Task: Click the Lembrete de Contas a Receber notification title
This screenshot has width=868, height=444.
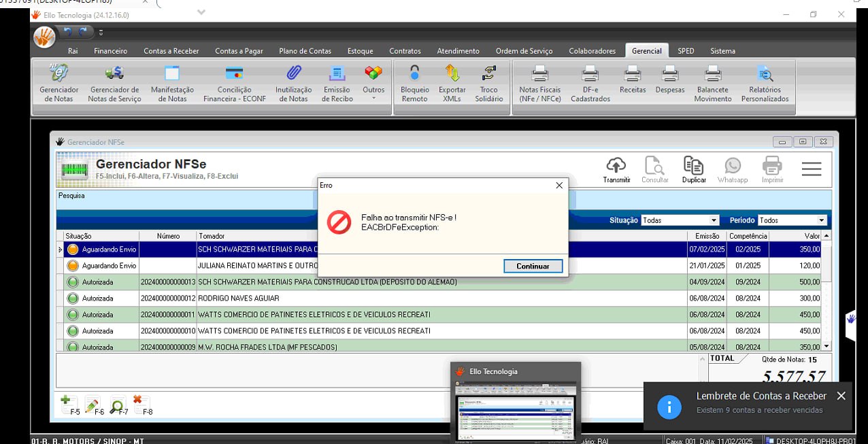Action: [761, 396]
